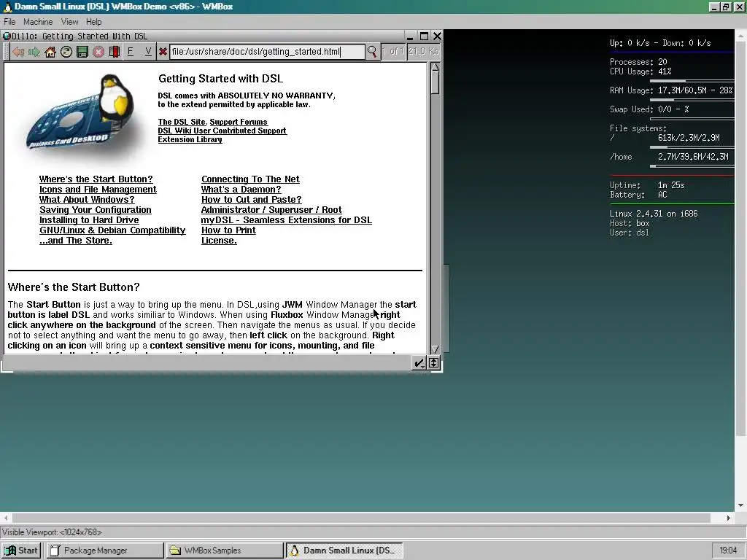The image size is (747, 560).
Task: Open Saving Your Configuration link
Action: click(x=96, y=210)
